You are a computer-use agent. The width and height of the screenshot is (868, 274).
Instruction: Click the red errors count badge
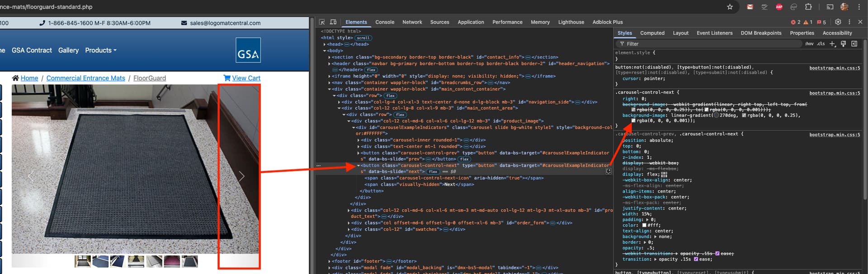[796, 22]
